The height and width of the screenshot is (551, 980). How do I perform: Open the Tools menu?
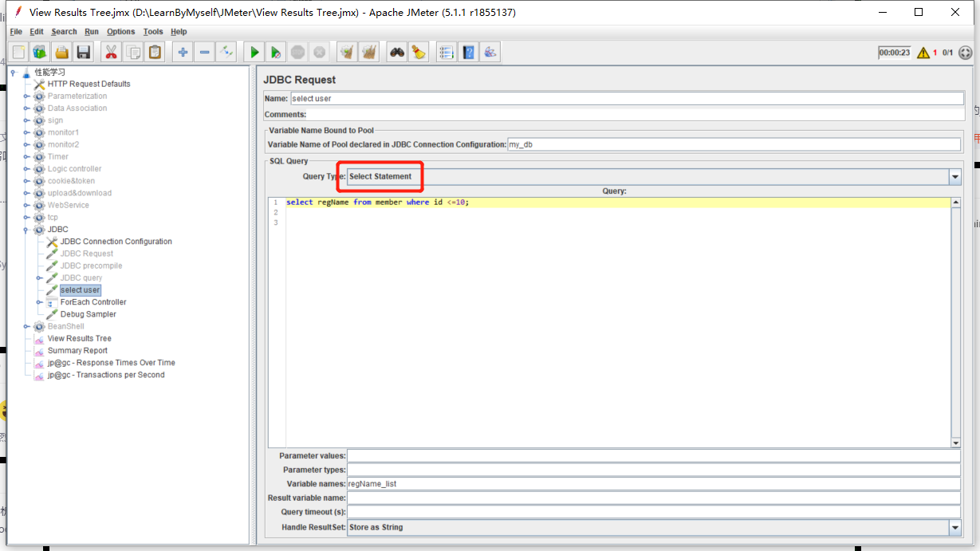(153, 32)
